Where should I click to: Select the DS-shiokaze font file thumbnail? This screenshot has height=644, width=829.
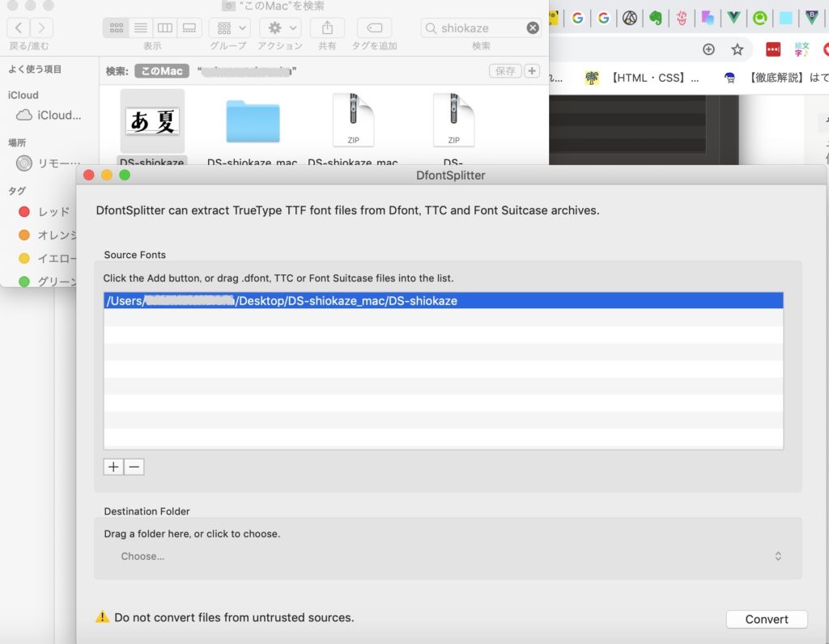point(152,121)
